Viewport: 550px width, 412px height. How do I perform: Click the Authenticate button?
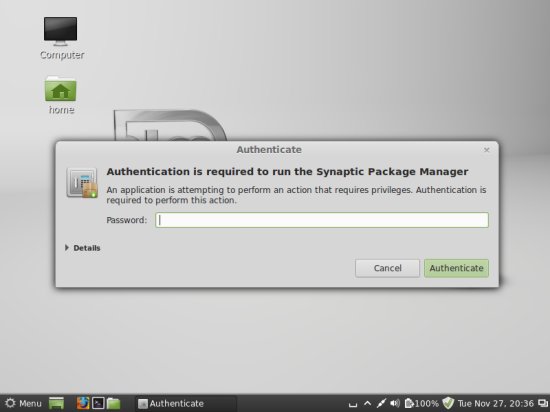456,268
